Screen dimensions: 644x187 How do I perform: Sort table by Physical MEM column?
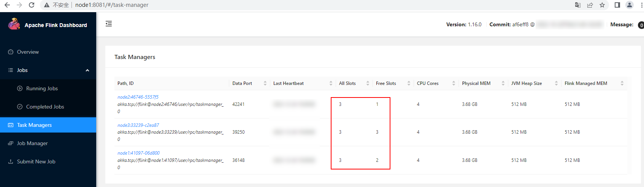(503, 83)
